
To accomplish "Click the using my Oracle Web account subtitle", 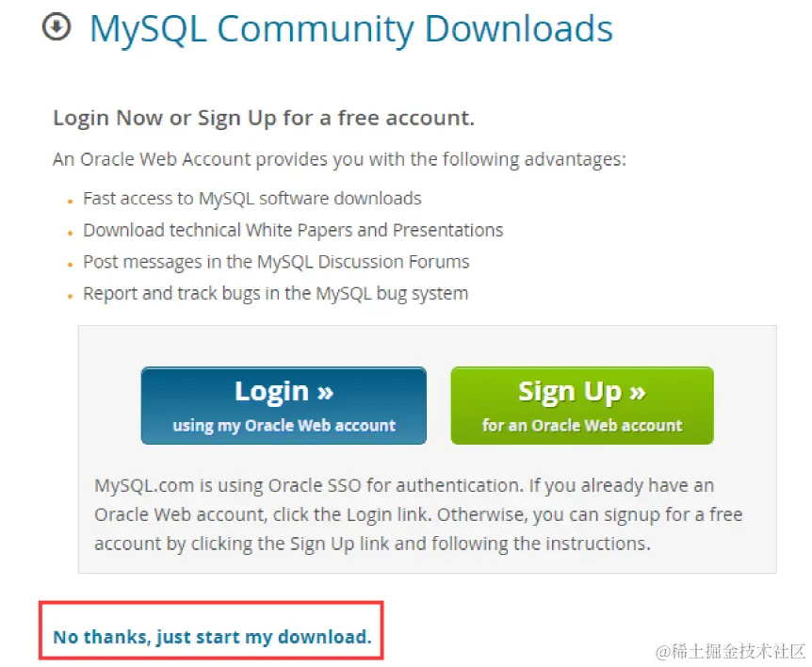I will coord(284,426).
